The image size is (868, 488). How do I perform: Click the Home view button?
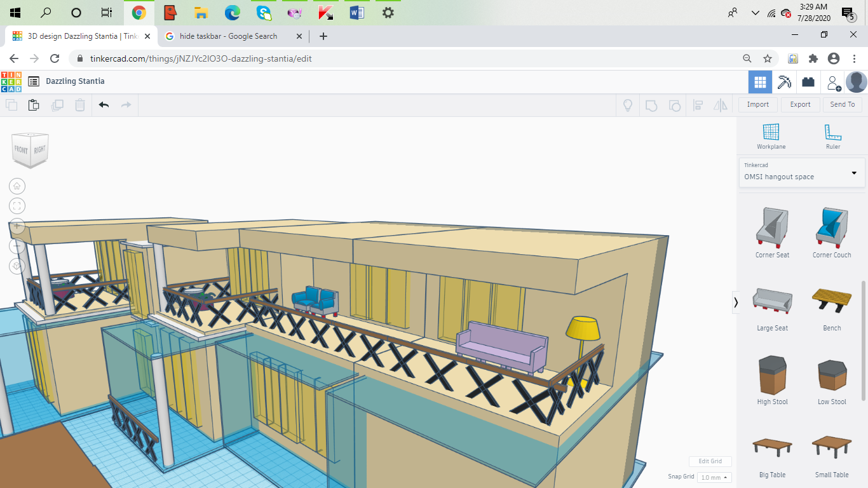[x=17, y=186]
